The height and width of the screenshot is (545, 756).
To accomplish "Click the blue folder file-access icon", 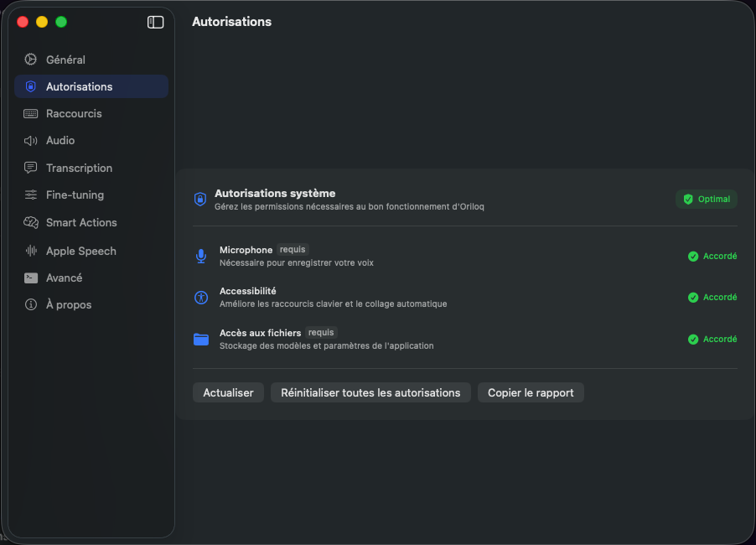I will tap(201, 339).
